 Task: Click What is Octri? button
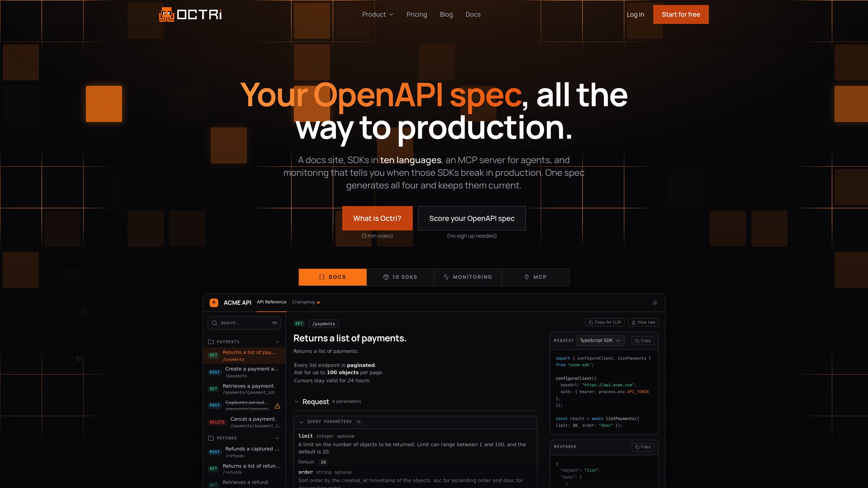point(377,218)
